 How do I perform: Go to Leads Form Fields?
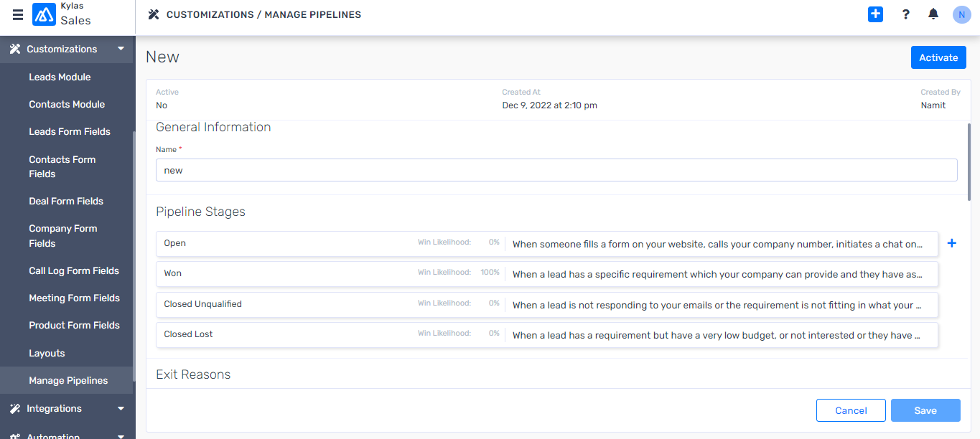pos(70,131)
